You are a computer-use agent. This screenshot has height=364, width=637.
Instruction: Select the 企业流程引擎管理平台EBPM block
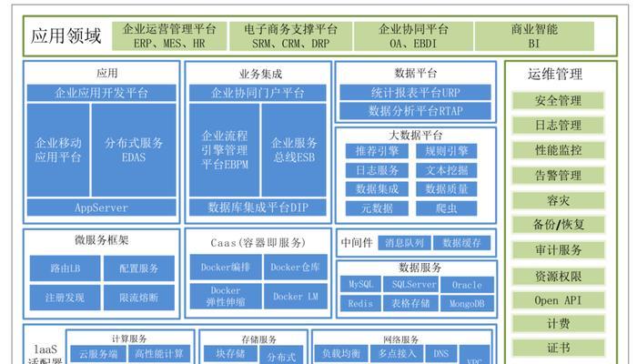[224, 150]
